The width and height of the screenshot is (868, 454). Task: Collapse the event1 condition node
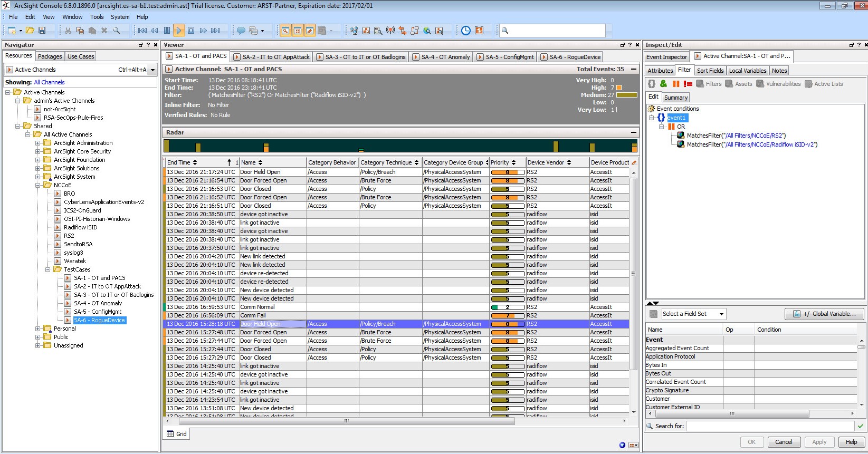pyautogui.click(x=652, y=118)
